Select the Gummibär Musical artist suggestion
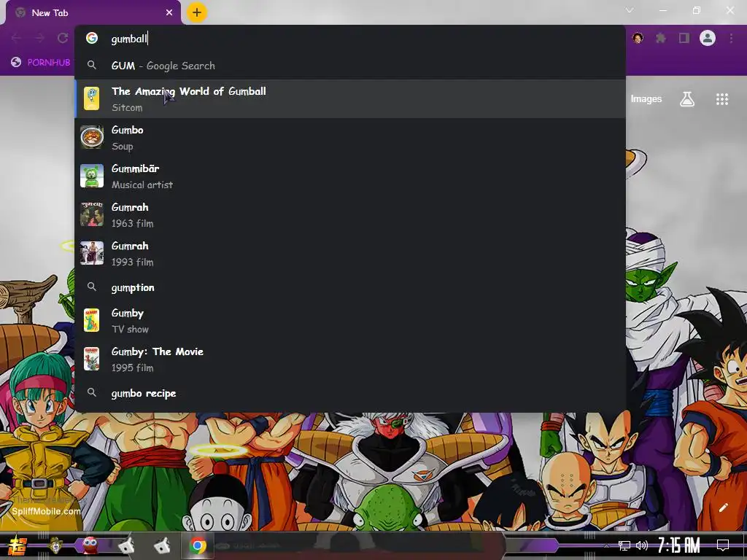Viewport: 747px width, 560px height. [350, 176]
